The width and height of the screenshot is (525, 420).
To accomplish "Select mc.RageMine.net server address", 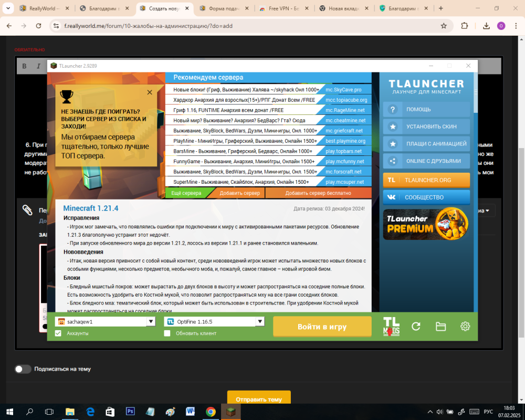I will tap(345, 110).
